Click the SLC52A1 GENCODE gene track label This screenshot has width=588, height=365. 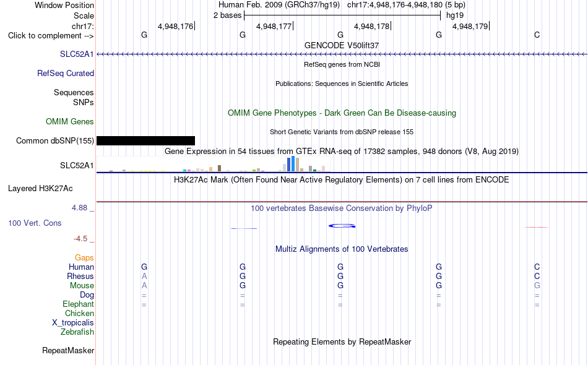pos(77,54)
